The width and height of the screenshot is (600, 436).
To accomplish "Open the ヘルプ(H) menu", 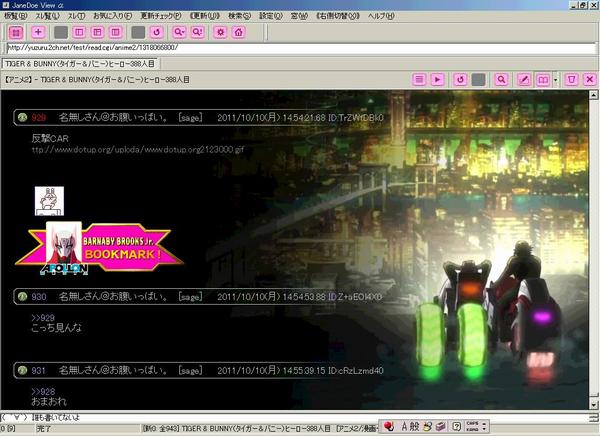I will 381,16.
